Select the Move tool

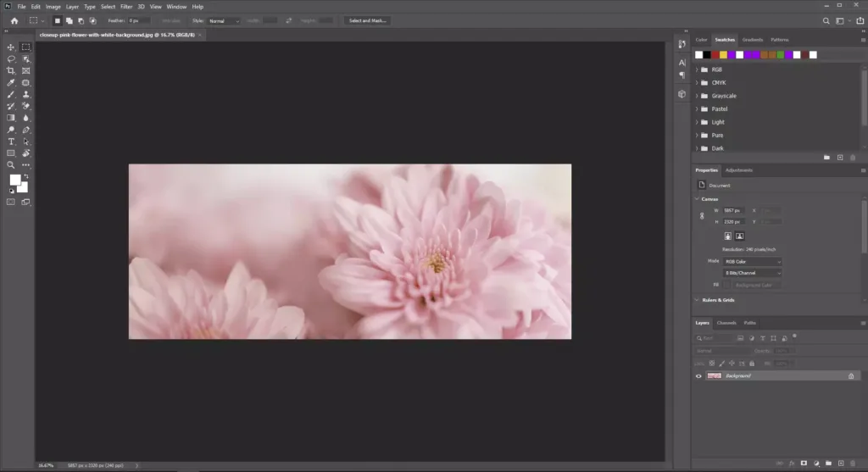(10, 47)
